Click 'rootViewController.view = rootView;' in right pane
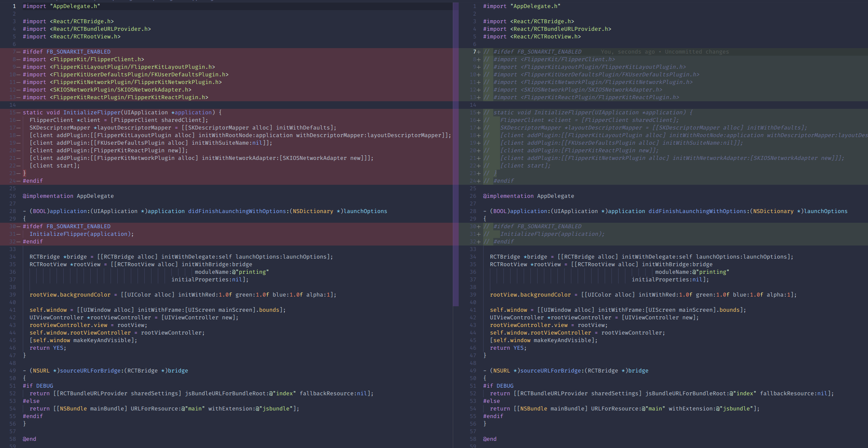Image resolution: width=868 pixels, height=448 pixels. click(x=549, y=325)
